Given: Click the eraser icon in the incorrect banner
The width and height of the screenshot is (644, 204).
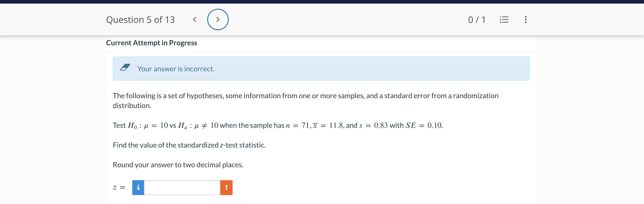Looking at the screenshot, I should pos(125,67).
